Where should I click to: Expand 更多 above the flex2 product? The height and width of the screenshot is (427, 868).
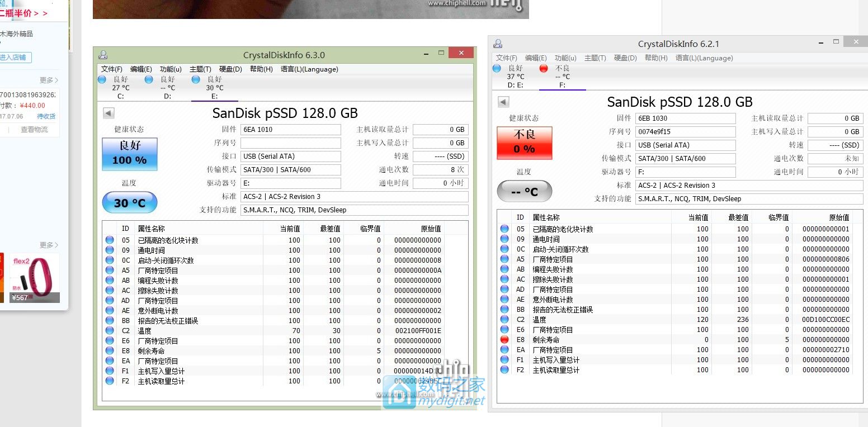click(49, 245)
